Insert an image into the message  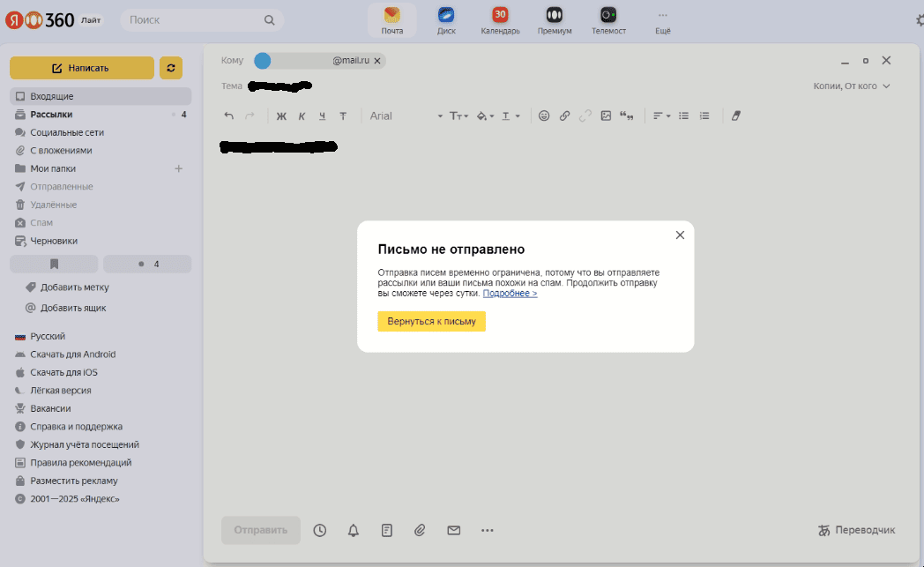(606, 116)
